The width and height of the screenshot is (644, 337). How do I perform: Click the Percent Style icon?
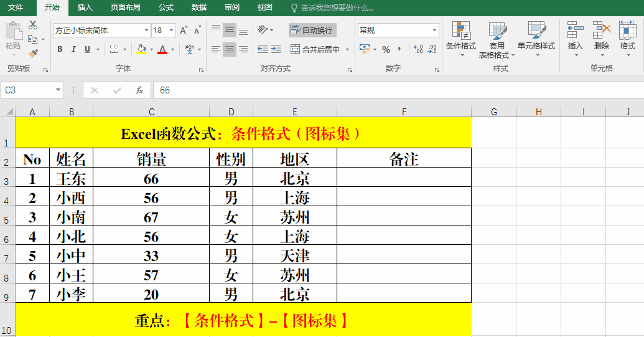tap(386, 49)
